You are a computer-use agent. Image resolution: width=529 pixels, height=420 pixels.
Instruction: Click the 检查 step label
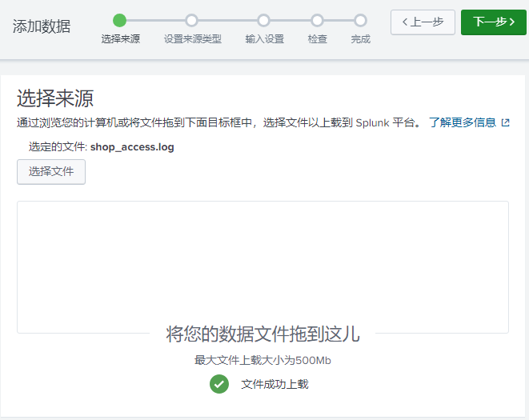point(317,39)
